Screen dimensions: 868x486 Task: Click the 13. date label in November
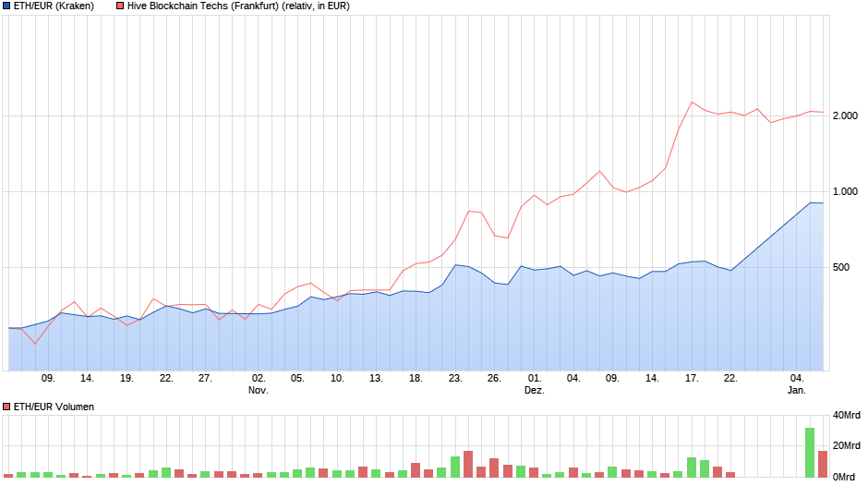376,378
